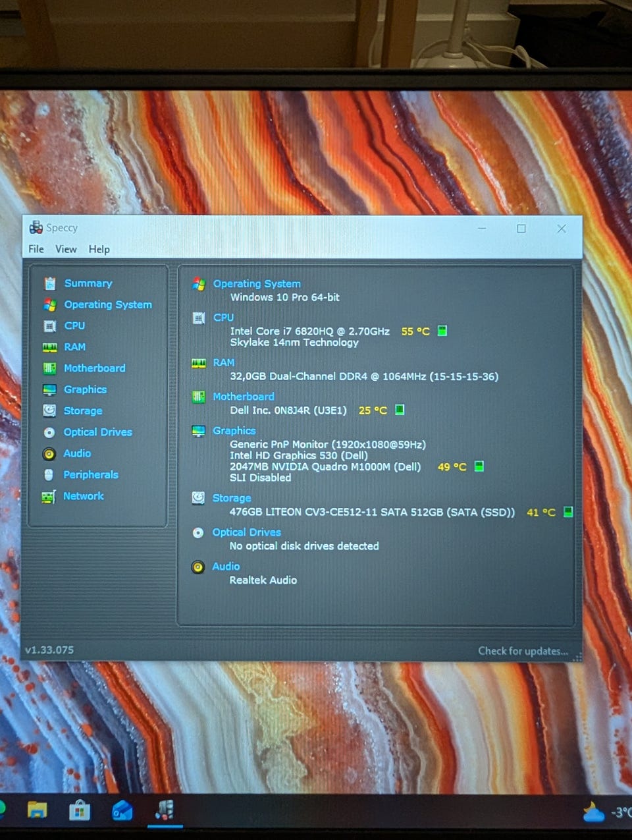
Task: Click Audio heading link in summary
Action: tap(226, 567)
